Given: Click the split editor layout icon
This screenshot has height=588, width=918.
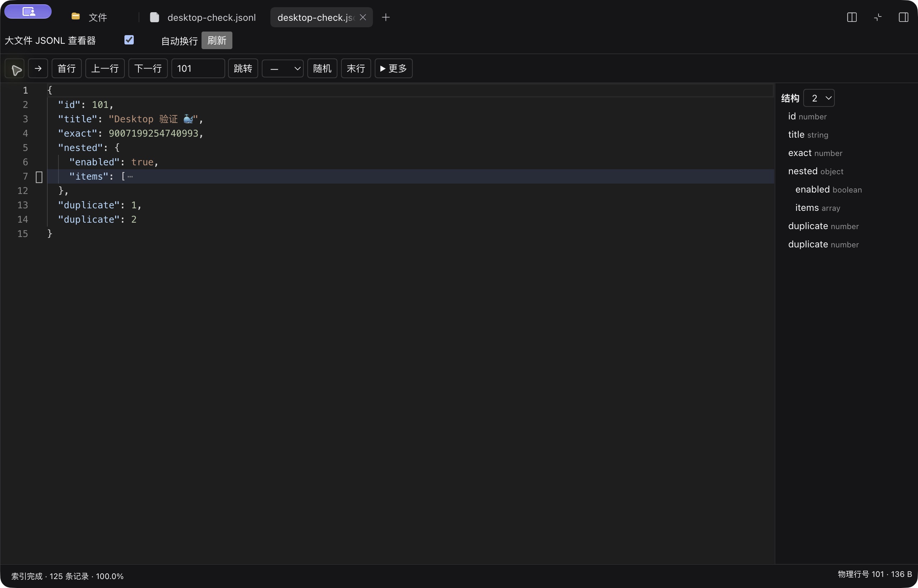Looking at the screenshot, I should pos(852,17).
